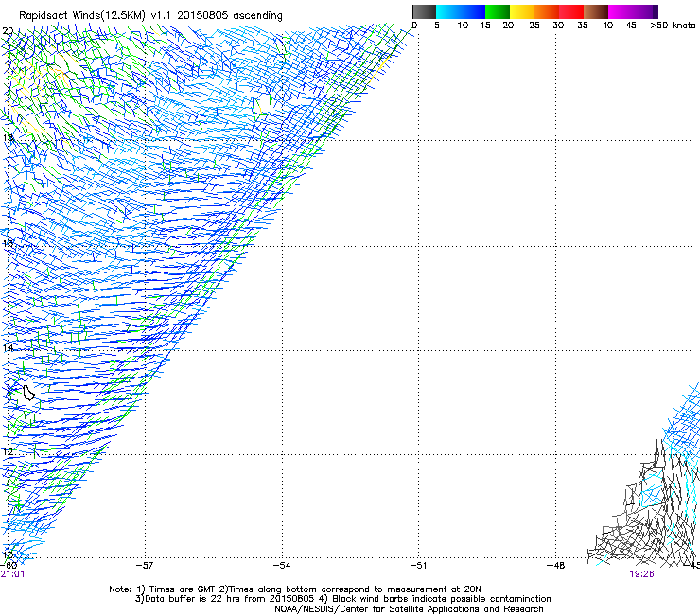Click the 'Rapidsact Winds(12.5KM) v1.1 20150805 ascending' title

(x=150, y=16)
